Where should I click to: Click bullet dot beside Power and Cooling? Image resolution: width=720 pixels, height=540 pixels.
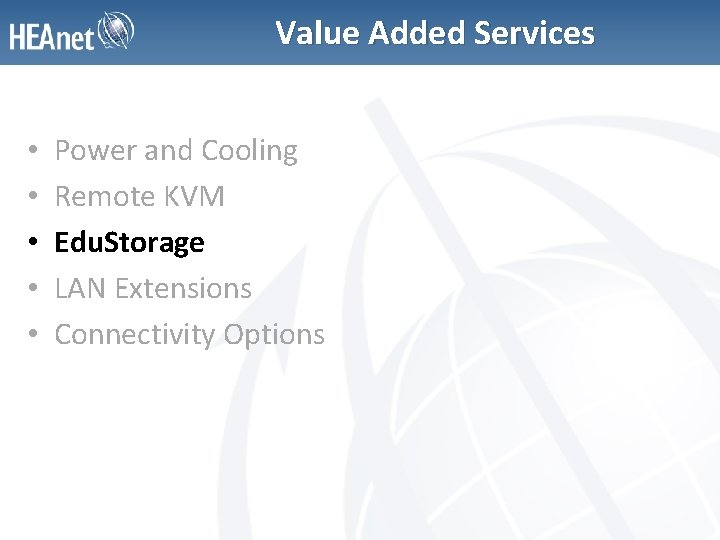click(x=33, y=149)
